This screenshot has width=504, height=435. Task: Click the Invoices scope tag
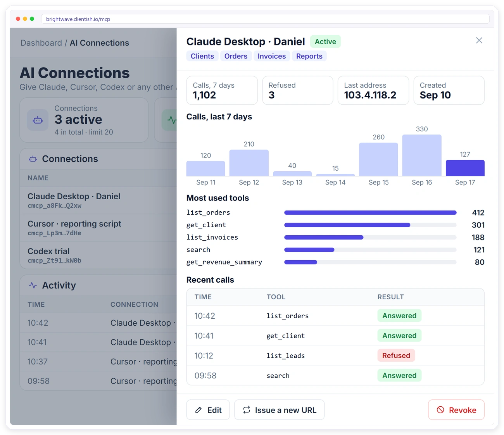click(272, 56)
